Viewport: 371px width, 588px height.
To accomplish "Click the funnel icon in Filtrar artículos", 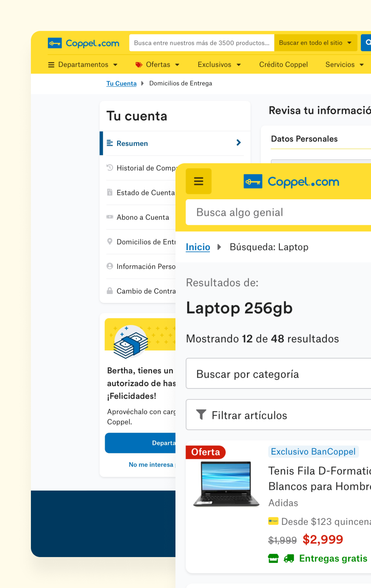I will (x=201, y=415).
